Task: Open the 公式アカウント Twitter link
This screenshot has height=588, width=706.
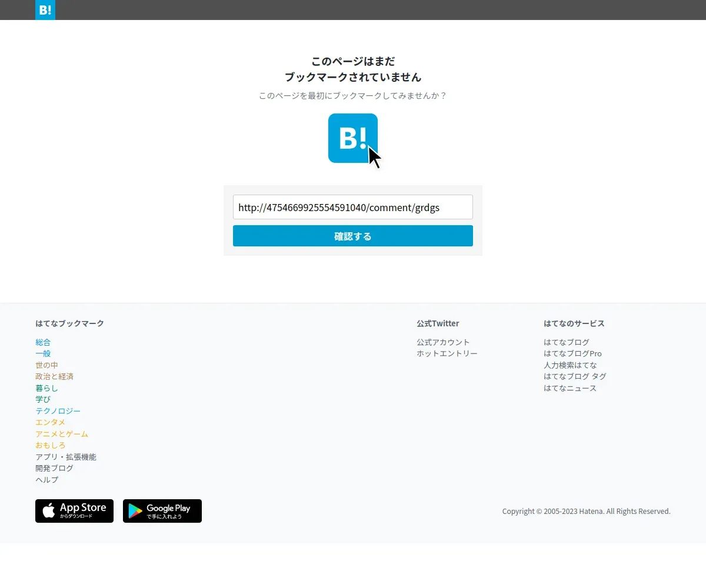Action: (x=443, y=342)
